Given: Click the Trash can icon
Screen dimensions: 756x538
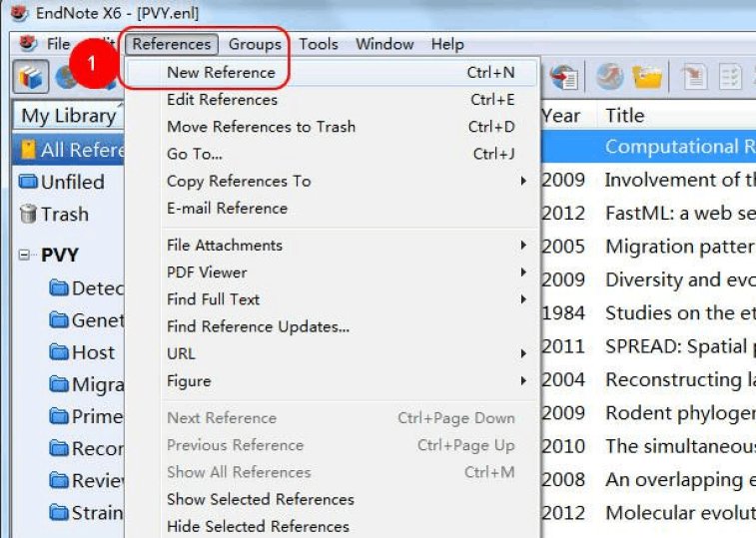Looking at the screenshot, I should [28, 214].
